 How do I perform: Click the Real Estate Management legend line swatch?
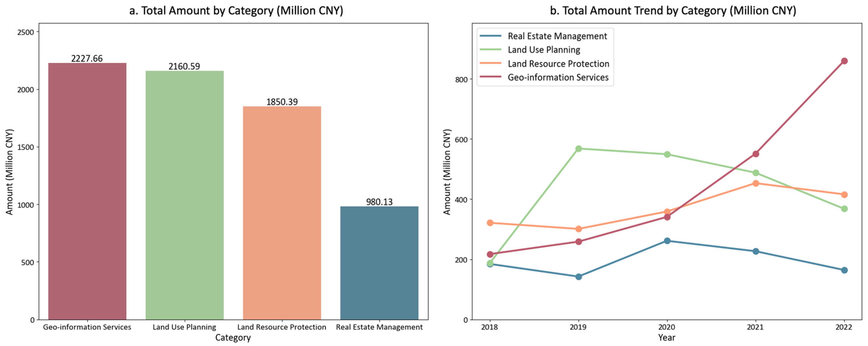490,36
